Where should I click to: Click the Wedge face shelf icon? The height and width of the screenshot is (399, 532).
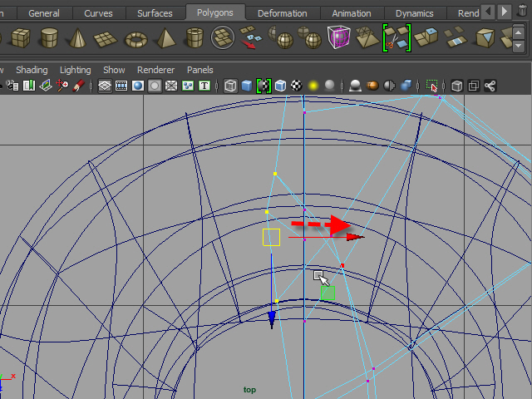coord(485,37)
